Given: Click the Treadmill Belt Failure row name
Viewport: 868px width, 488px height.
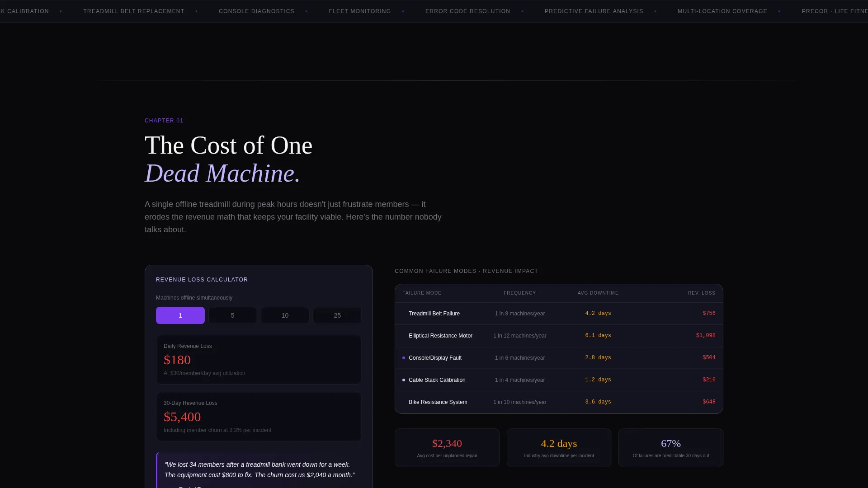Looking at the screenshot, I should [x=434, y=314].
